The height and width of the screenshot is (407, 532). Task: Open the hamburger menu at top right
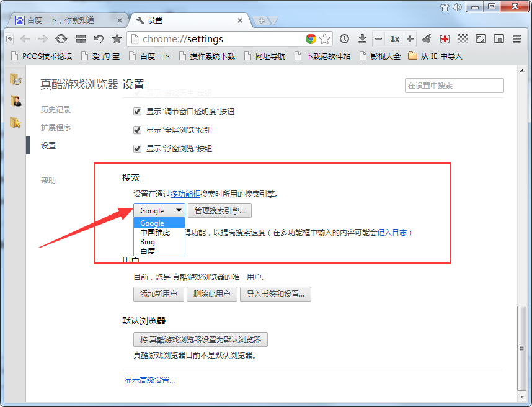click(x=516, y=38)
